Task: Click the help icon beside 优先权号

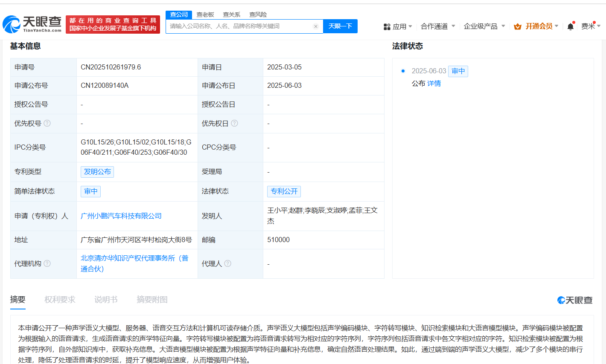Action: point(47,123)
